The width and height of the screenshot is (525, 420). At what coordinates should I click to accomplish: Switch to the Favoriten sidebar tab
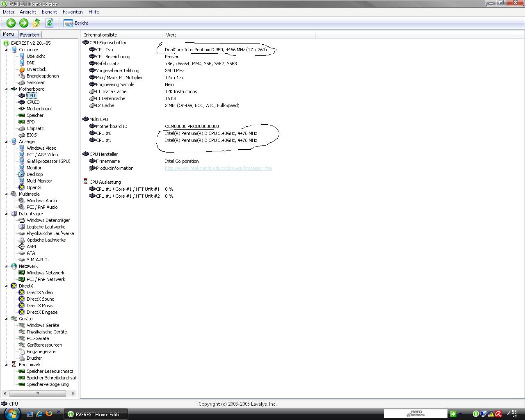click(x=30, y=35)
